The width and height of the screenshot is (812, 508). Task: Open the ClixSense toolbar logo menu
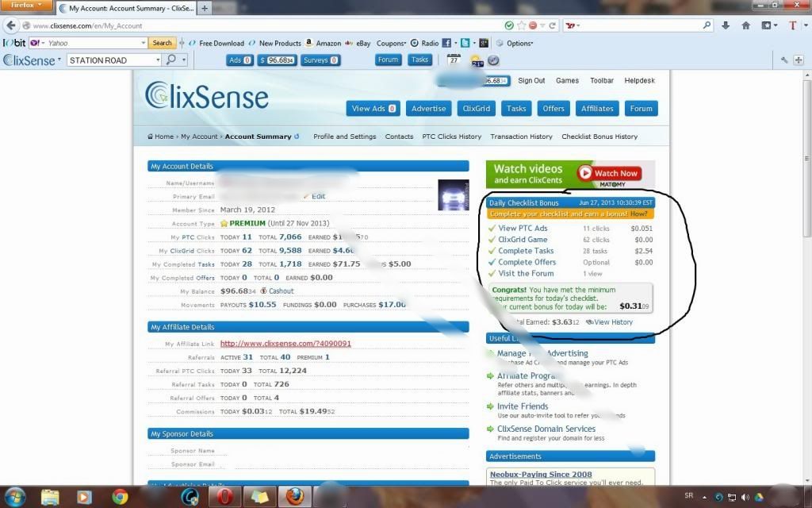[32, 60]
